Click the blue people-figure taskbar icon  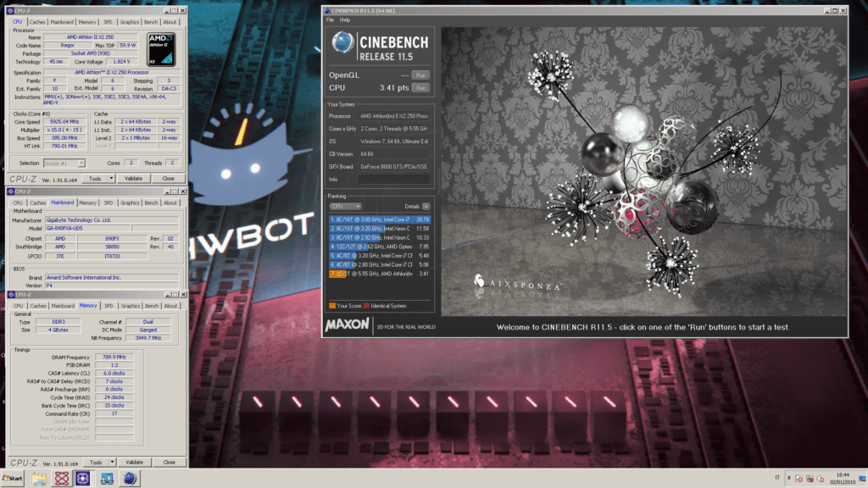click(107, 479)
